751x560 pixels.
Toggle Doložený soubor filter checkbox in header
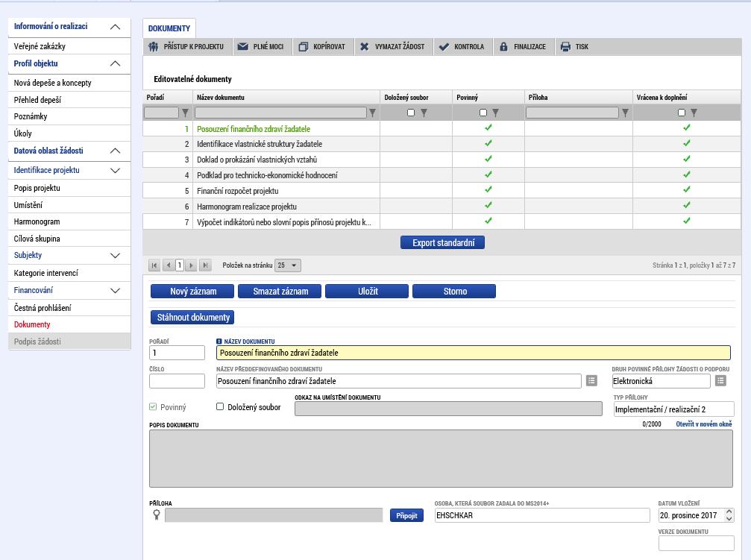point(411,113)
